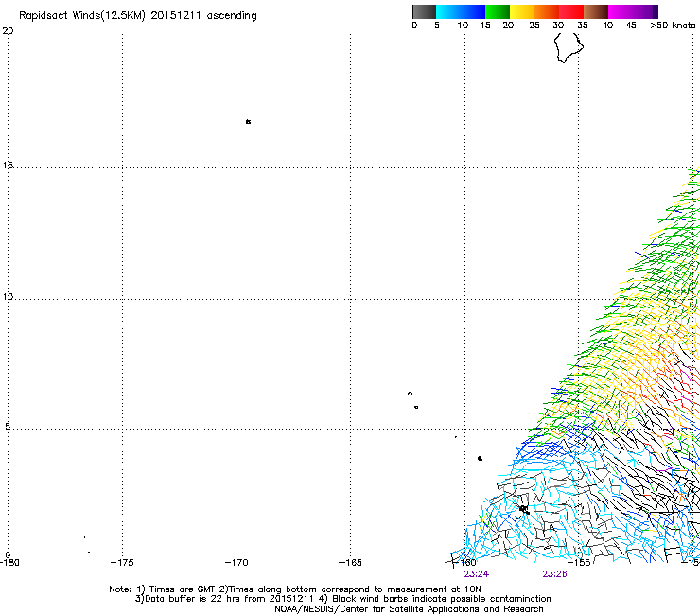Click the '45' legend label
Screen dimensions: 700x615
[631, 26]
